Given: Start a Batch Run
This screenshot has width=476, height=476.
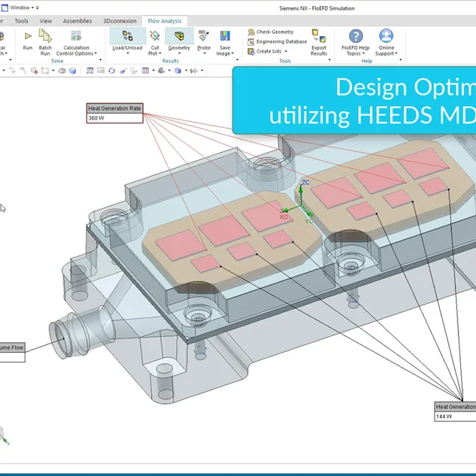Looking at the screenshot, I should pos(45,42).
